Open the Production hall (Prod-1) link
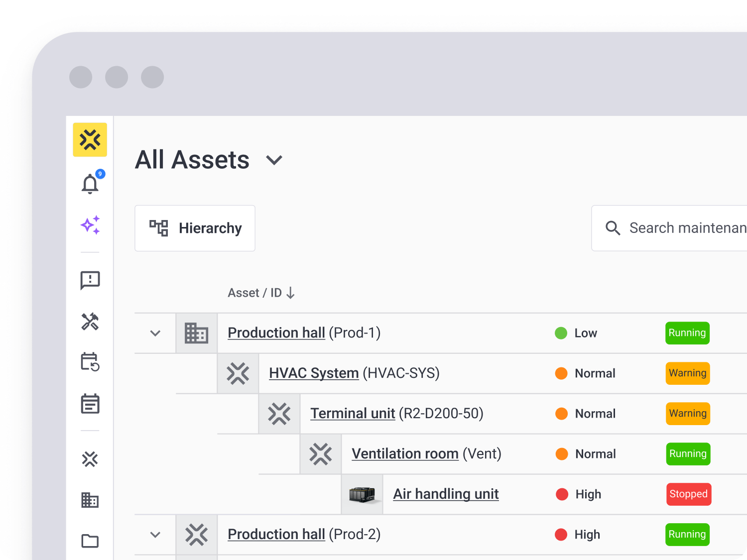The height and width of the screenshot is (560, 747). point(276,333)
